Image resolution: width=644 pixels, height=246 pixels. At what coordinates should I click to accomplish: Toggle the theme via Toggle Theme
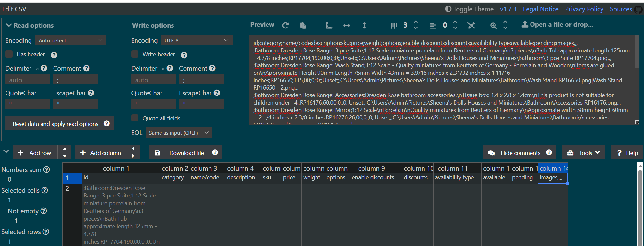469,9
